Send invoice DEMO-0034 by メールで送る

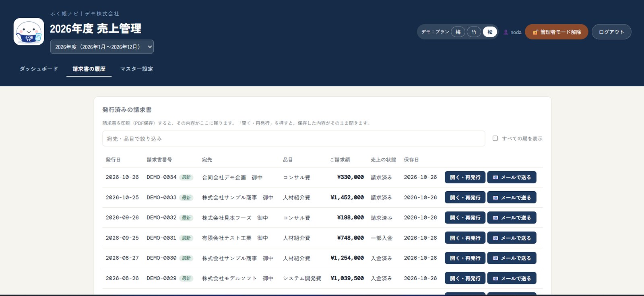(x=512, y=177)
